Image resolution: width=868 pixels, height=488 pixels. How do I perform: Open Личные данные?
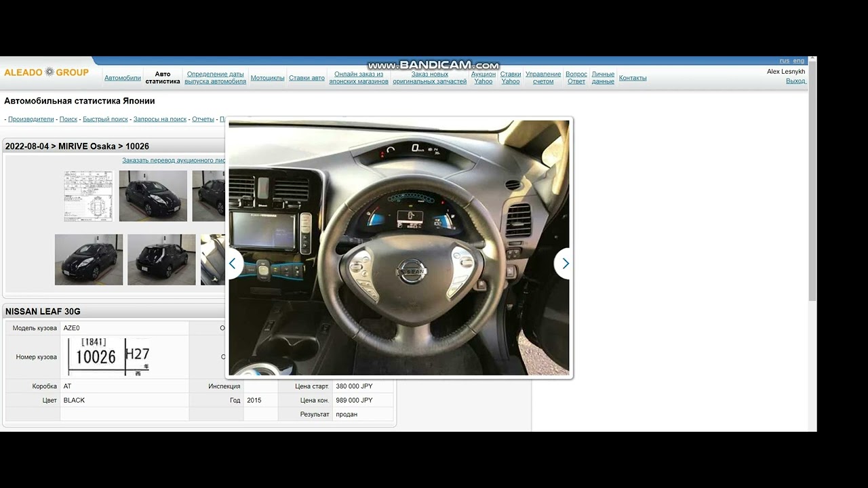tap(603, 78)
